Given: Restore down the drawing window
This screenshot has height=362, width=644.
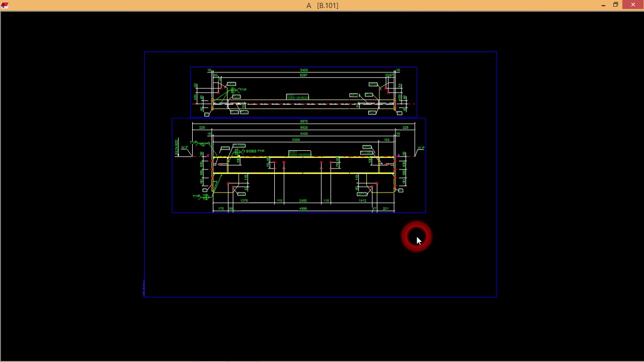Looking at the screenshot, I should [x=615, y=5].
